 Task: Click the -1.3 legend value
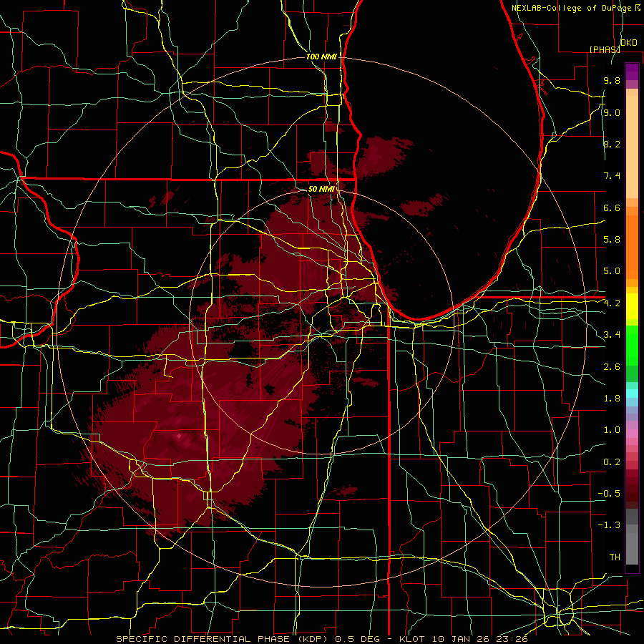point(609,525)
